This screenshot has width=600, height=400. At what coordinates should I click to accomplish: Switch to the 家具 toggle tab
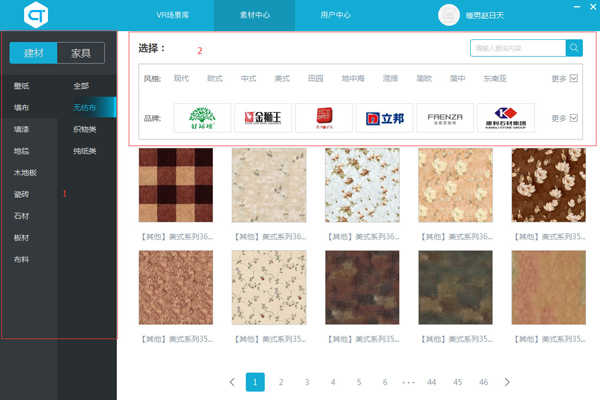[x=81, y=53]
